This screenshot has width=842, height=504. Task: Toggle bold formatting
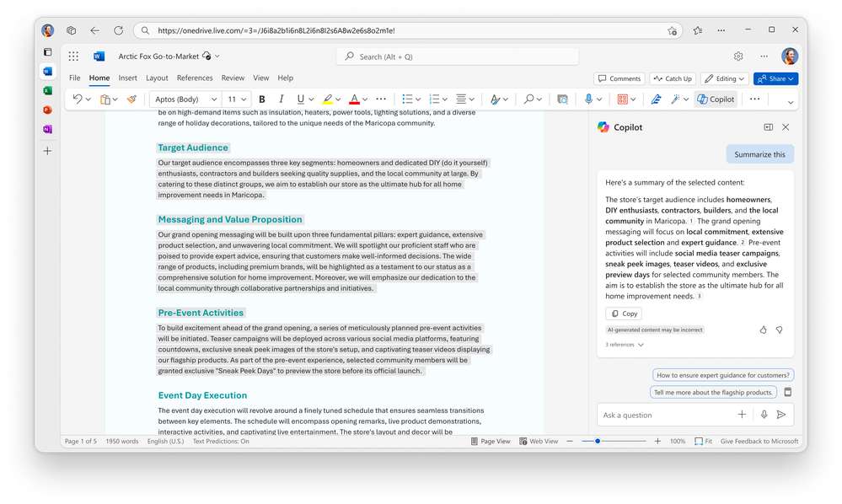tap(262, 99)
